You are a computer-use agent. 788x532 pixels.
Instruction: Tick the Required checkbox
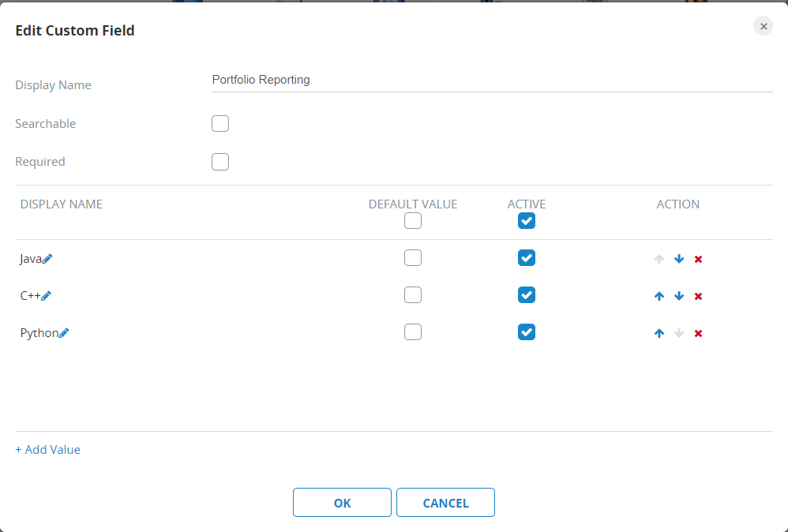(220, 162)
